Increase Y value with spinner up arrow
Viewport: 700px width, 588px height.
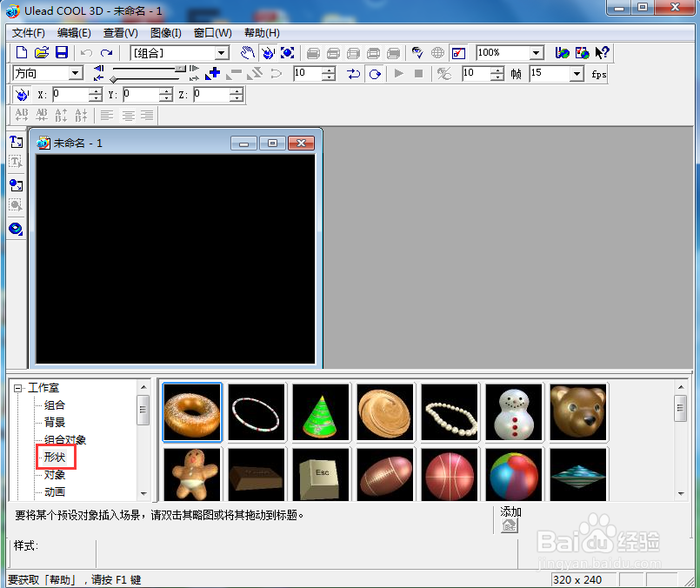(165, 90)
